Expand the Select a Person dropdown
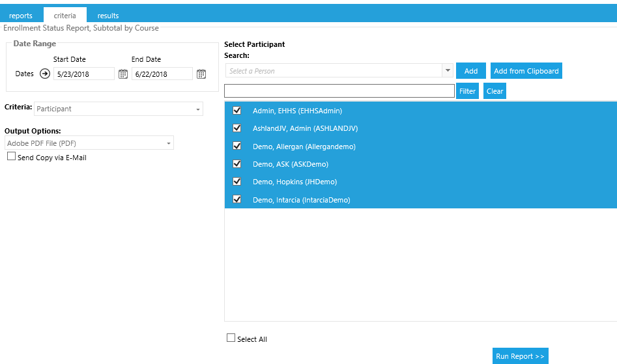This screenshot has height=364, width=617. [448, 71]
